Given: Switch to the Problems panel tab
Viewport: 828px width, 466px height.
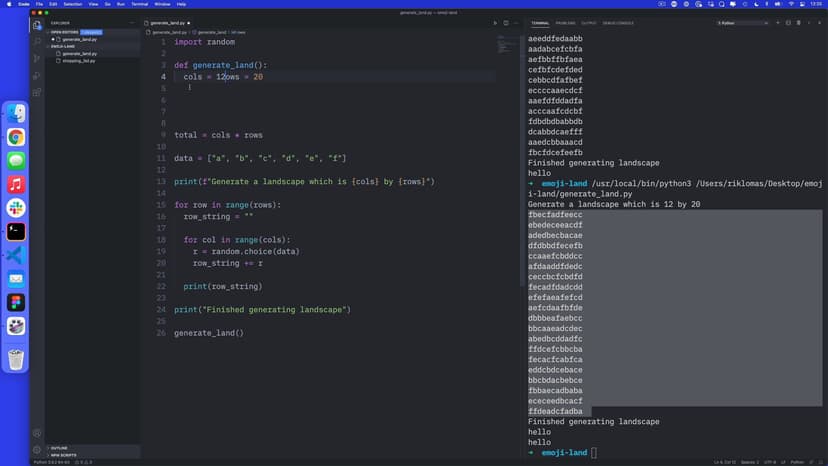Looking at the screenshot, I should point(566,22).
